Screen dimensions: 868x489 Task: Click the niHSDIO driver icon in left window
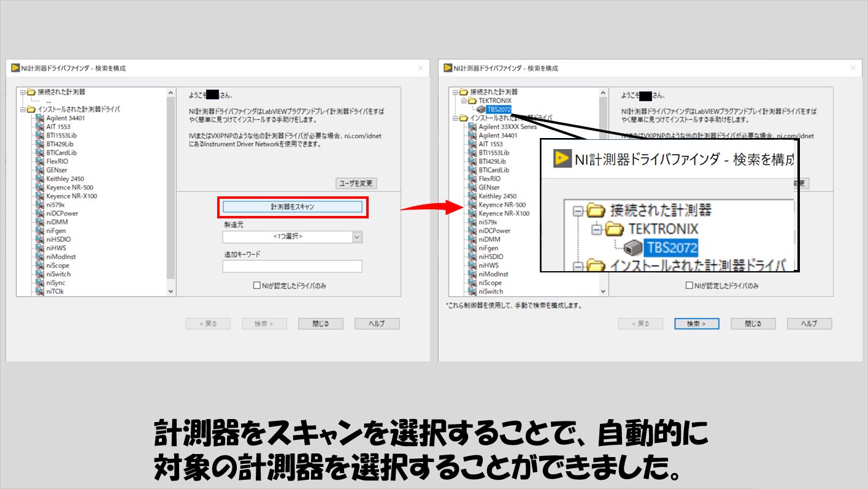(x=39, y=239)
